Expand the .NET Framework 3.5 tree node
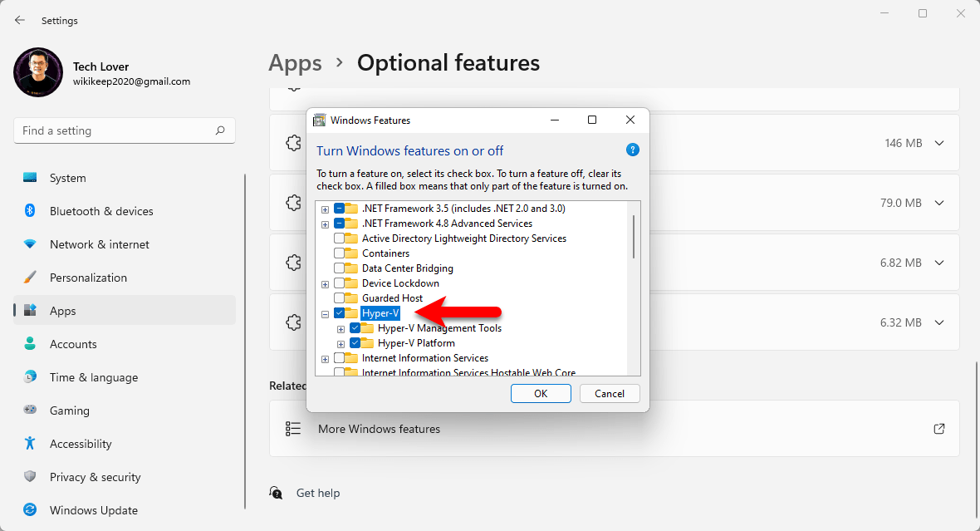Viewport: 980px width, 531px height. (x=325, y=209)
